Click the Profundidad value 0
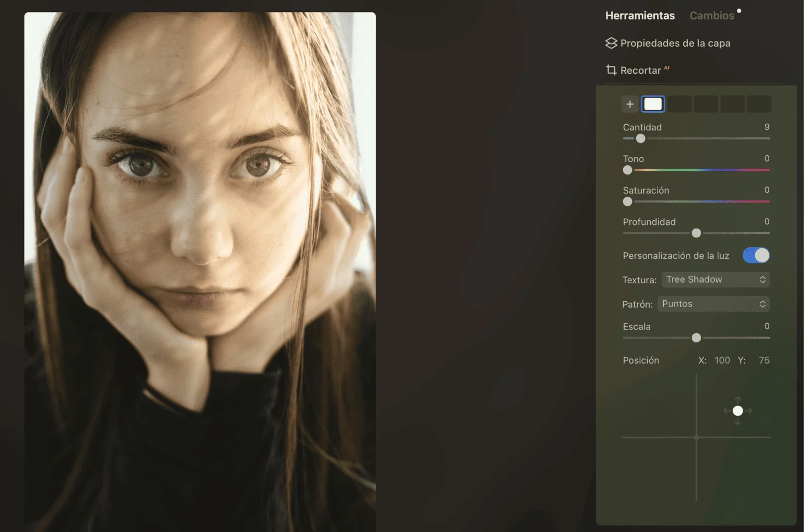 [x=767, y=222]
